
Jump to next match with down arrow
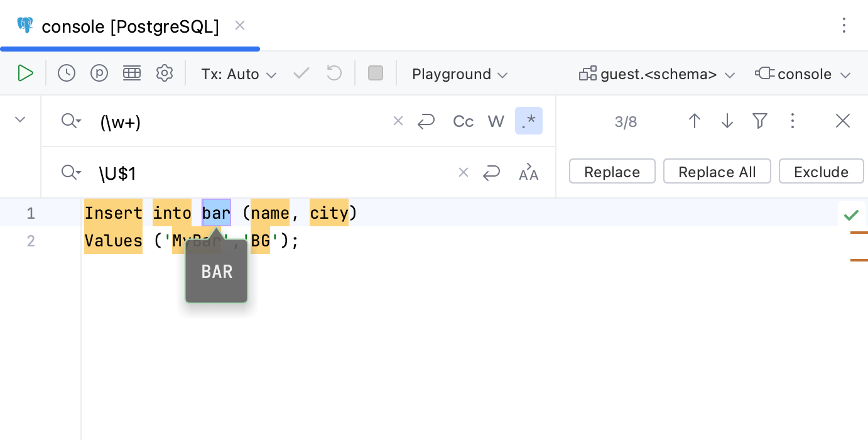[727, 121]
